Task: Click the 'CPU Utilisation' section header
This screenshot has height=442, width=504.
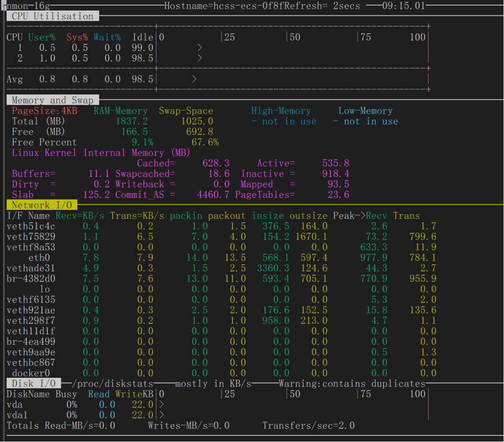Action: [x=53, y=16]
